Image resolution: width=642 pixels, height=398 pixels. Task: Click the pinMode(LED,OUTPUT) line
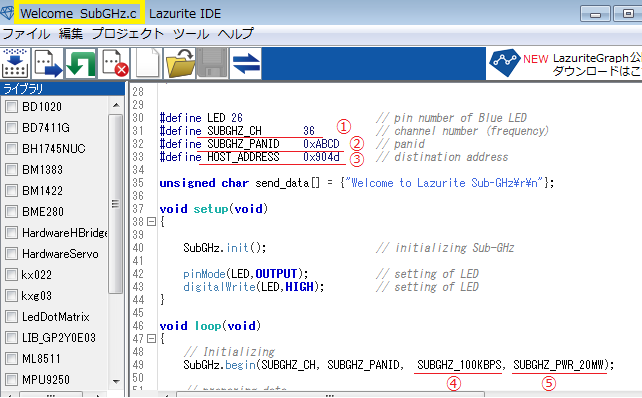pos(246,274)
